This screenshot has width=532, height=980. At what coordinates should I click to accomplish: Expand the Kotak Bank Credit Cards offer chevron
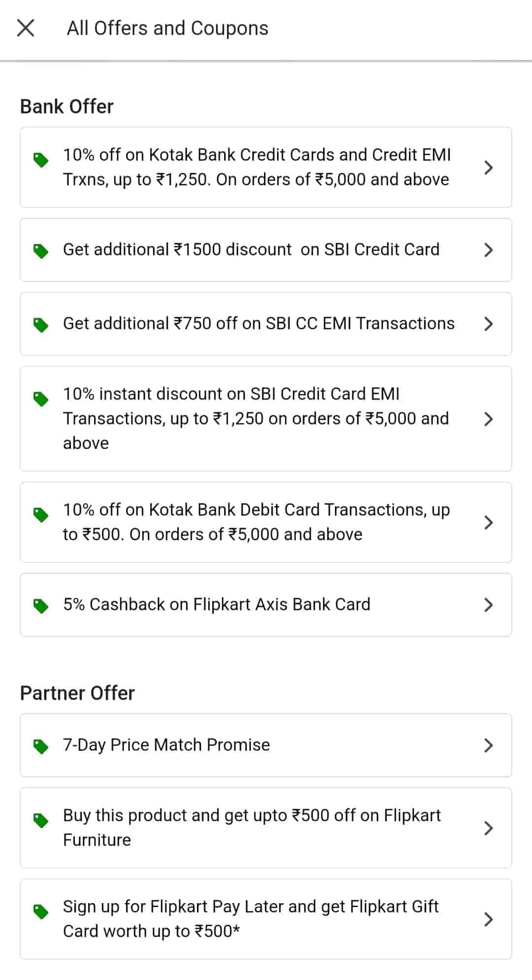488,168
